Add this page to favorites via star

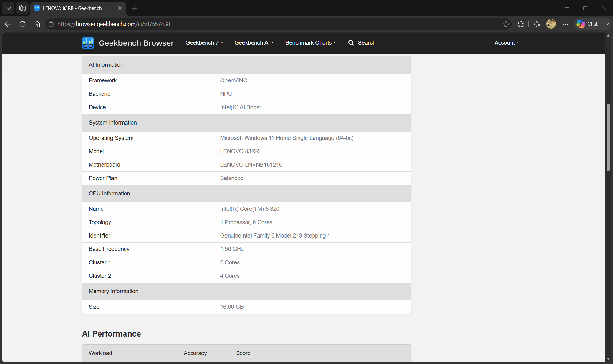pyautogui.click(x=506, y=24)
